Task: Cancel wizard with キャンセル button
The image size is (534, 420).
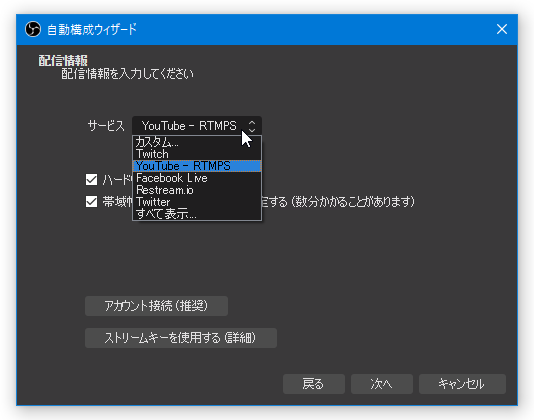Action: [x=462, y=384]
